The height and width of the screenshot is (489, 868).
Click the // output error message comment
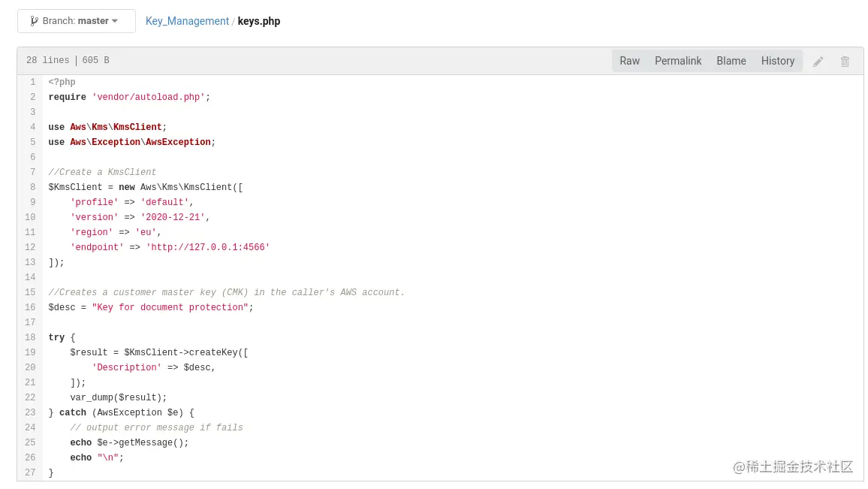(156, 427)
